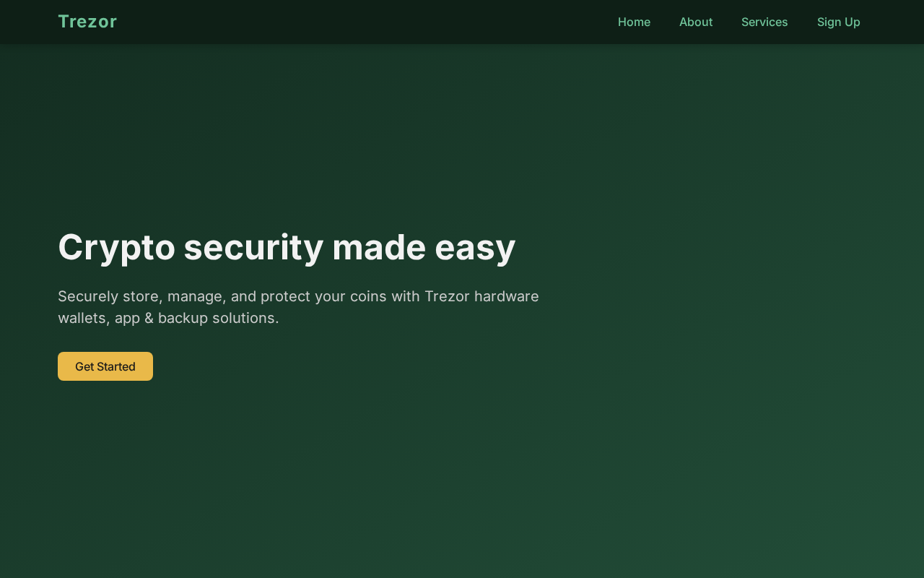Click the "Crypto security made easy" headline
924x578 pixels.
tap(287, 247)
